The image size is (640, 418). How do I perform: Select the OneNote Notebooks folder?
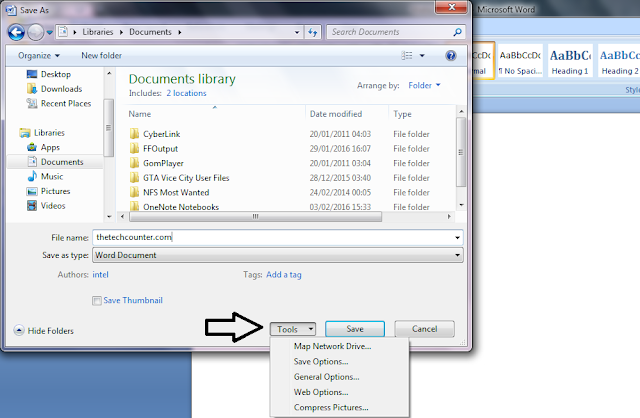coord(174,207)
